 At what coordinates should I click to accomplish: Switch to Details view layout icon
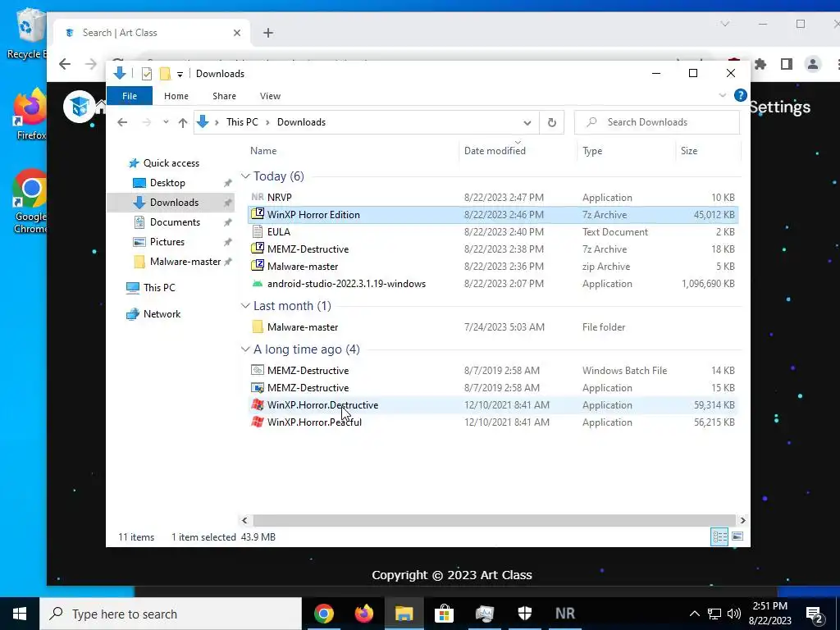click(719, 536)
